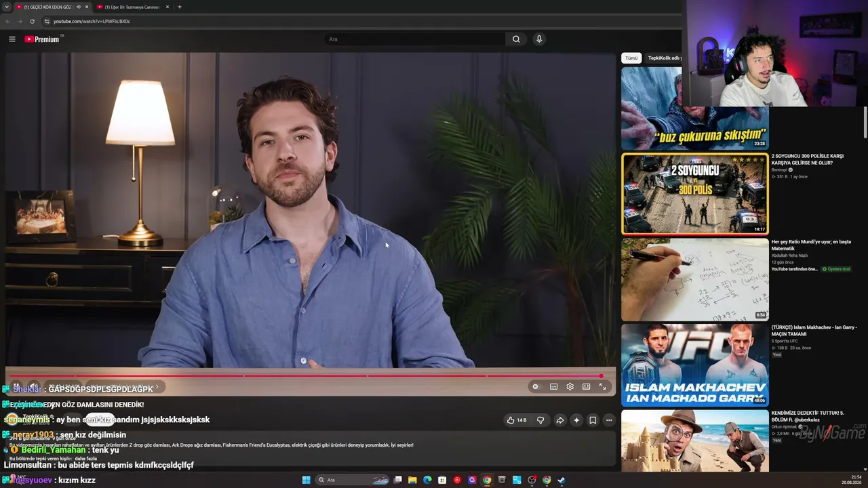Switch to the 'Eğer Bir Tazmanya Canavarı' tab
The image size is (868, 488).
[x=132, y=7]
